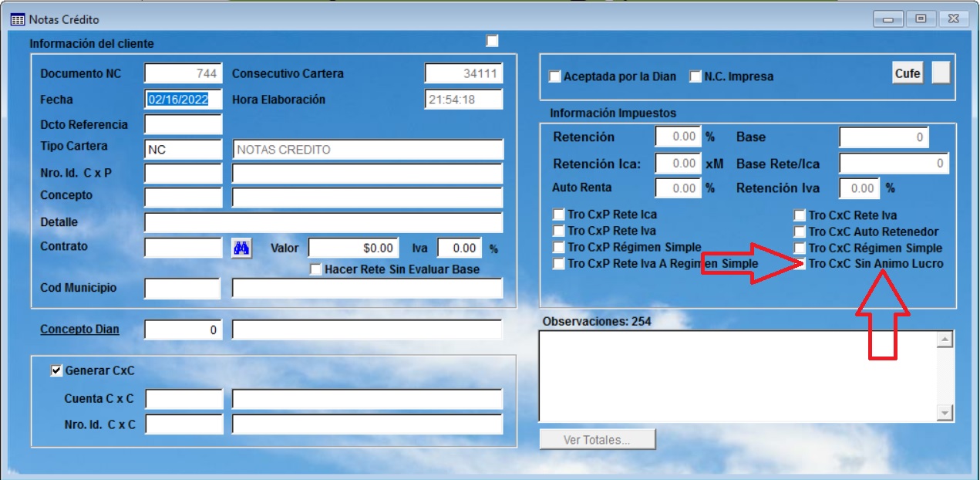The width and height of the screenshot is (980, 480).
Task: Click the Notas Crédito window title icon
Action: (x=18, y=19)
